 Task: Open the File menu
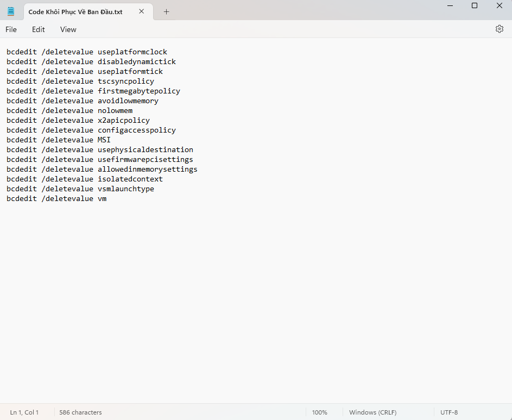(x=11, y=29)
